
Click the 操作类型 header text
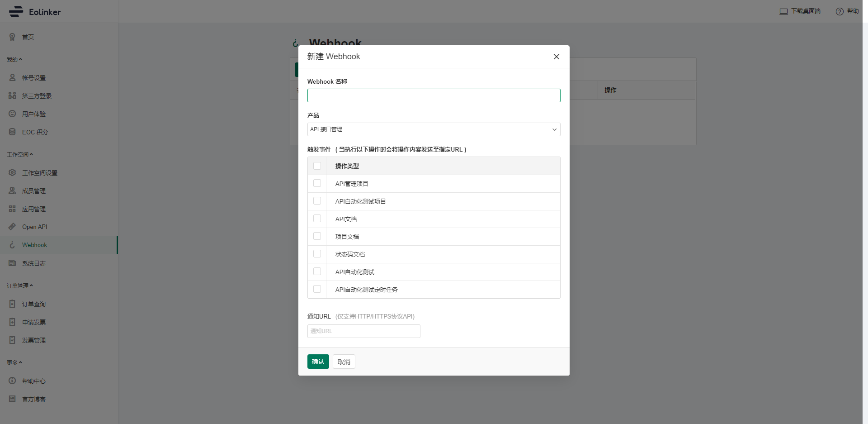point(347,166)
